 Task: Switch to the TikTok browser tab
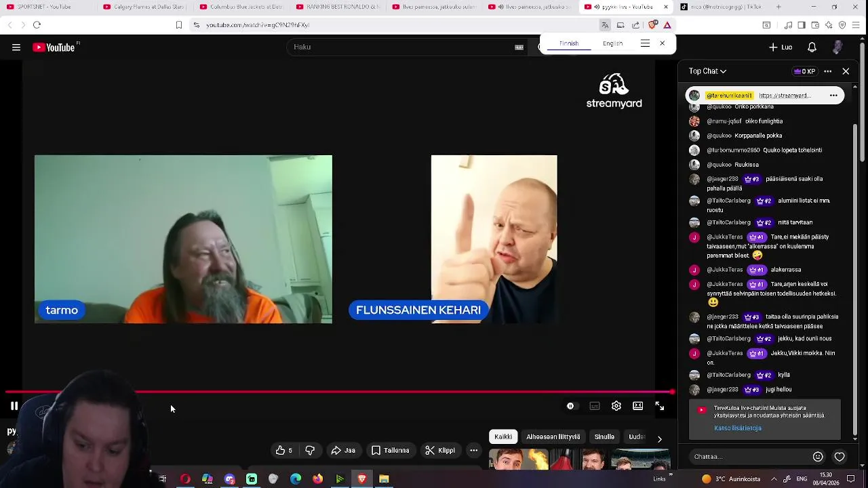tap(721, 7)
